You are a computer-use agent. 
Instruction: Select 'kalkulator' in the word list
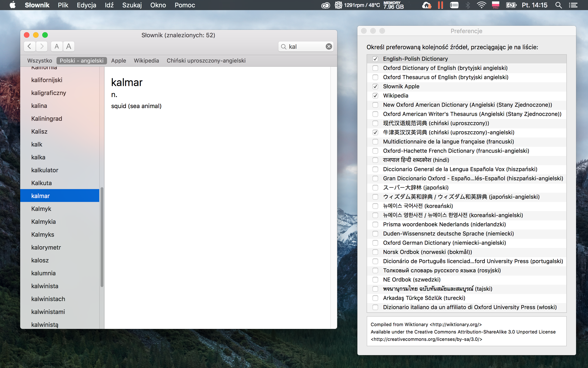tap(60, 170)
